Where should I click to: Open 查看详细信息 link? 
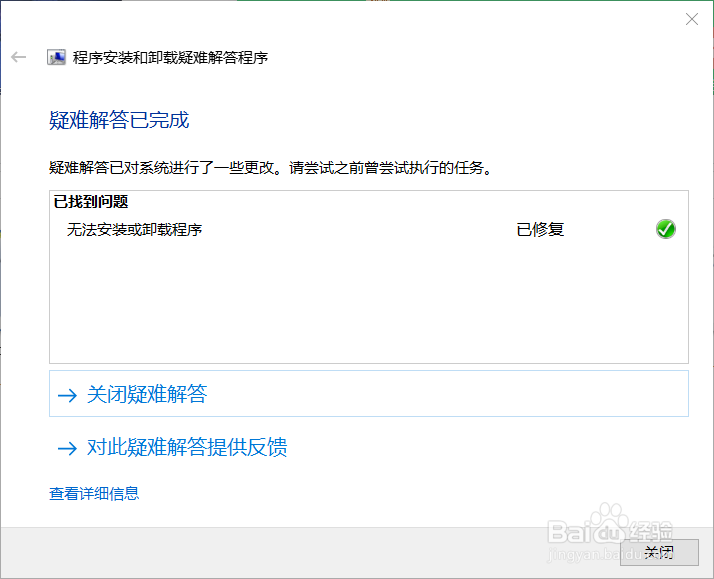[94, 493]
